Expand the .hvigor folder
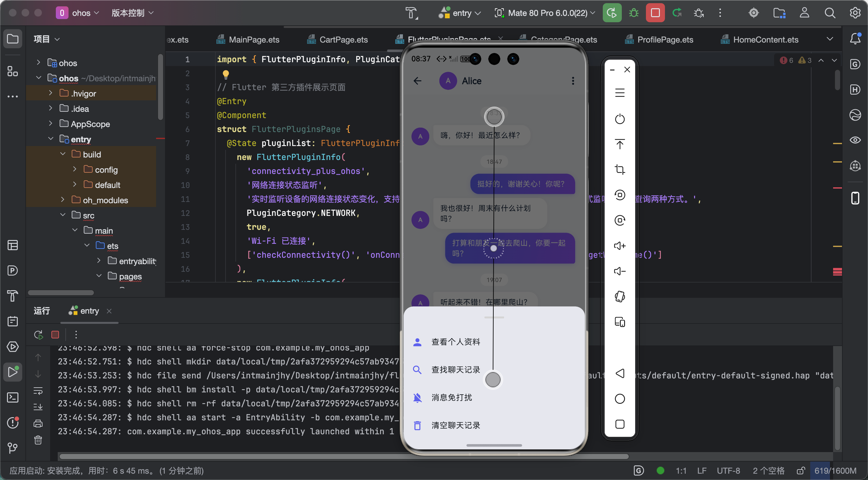This screenshot has width=868, height=480. click(50, 93)
